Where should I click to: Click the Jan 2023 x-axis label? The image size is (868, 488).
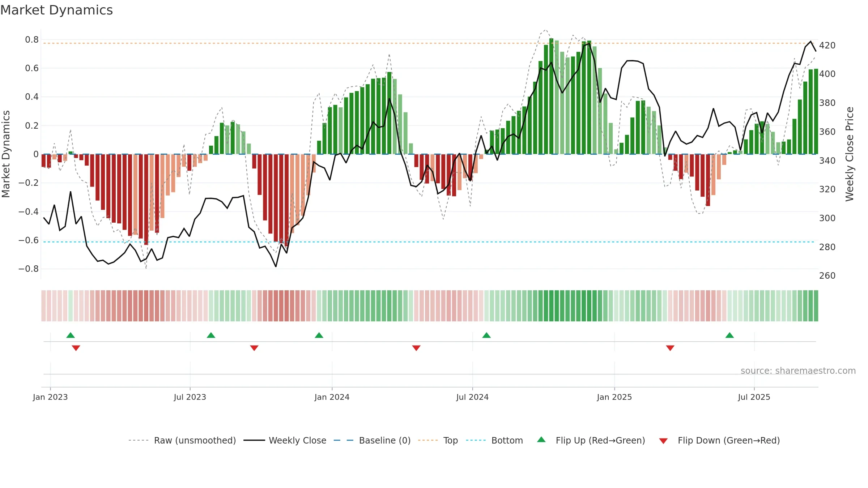click(50, 397)
